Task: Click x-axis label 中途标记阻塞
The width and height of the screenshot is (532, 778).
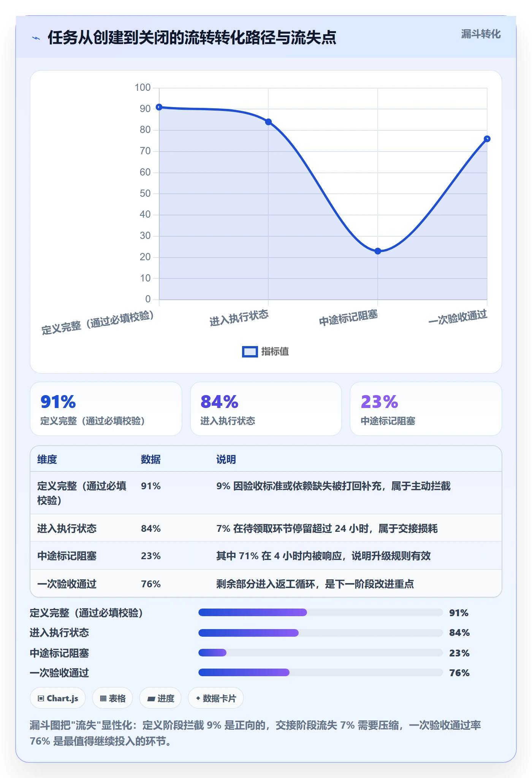Action: (x=348, y=318)
